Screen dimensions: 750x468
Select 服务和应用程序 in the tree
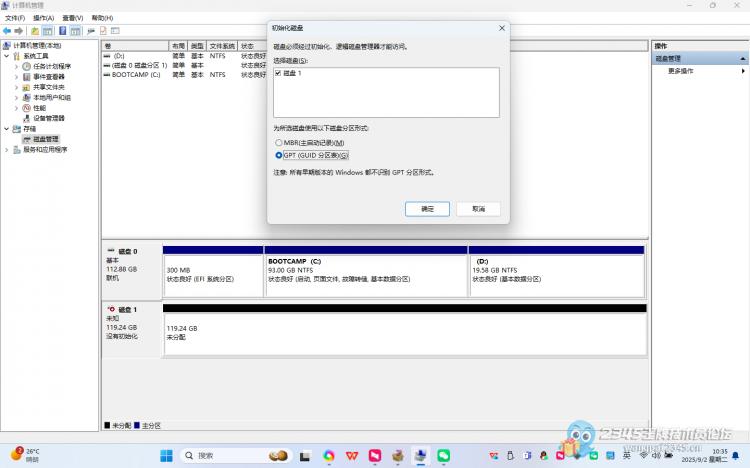pos(45,150)
